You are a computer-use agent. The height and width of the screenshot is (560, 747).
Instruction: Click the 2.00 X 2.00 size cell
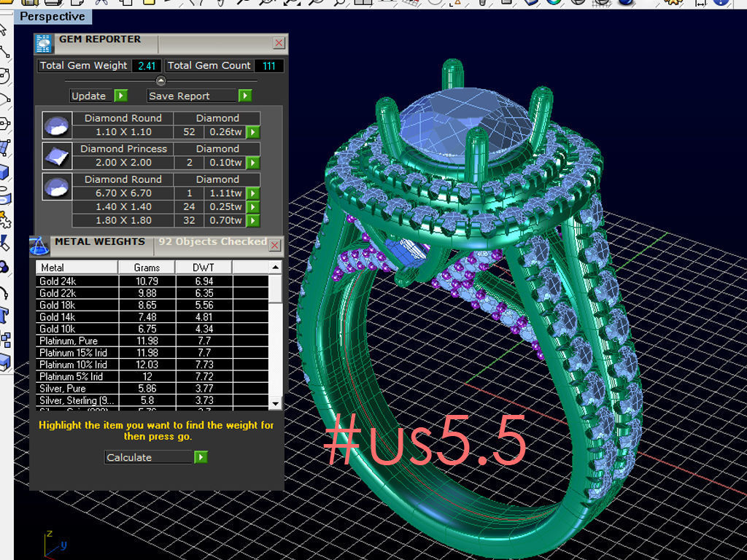(x=123, y=163)
